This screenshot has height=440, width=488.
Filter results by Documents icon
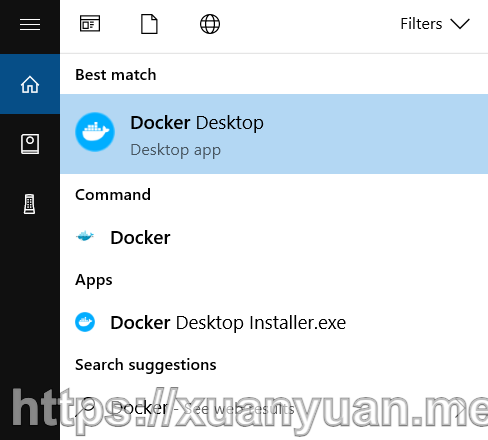click(149, 24)
